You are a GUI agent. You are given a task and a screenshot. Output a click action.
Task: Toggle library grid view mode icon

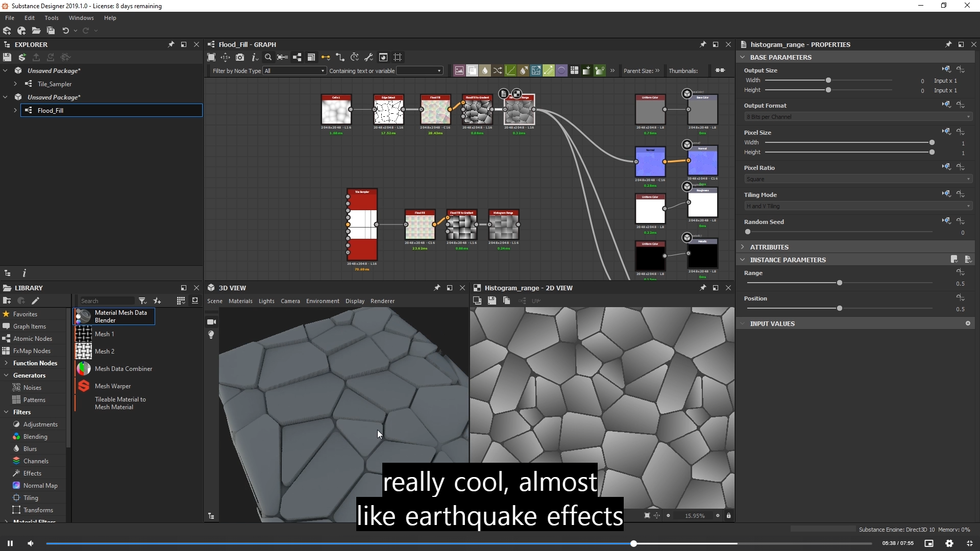point(181,300)
